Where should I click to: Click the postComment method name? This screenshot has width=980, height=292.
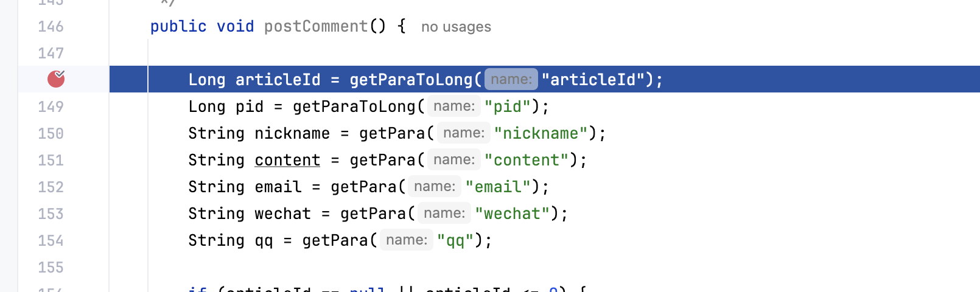point(316,26)
